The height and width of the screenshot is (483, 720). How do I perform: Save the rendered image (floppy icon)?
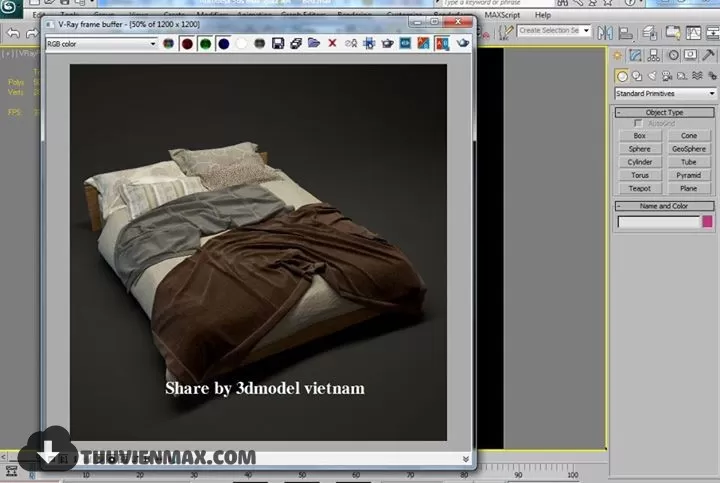tap(278, 44)
